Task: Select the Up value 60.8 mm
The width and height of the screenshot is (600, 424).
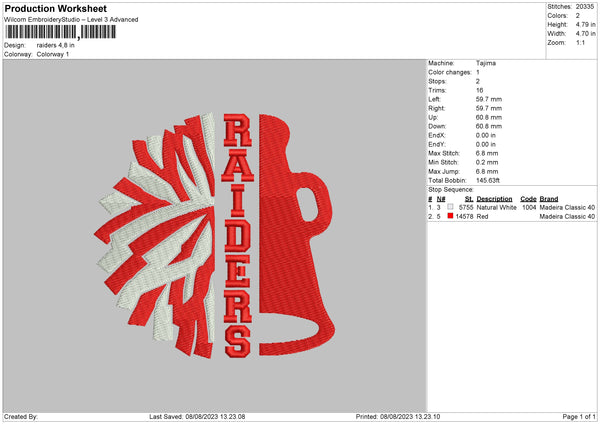Action: (489, 117)
